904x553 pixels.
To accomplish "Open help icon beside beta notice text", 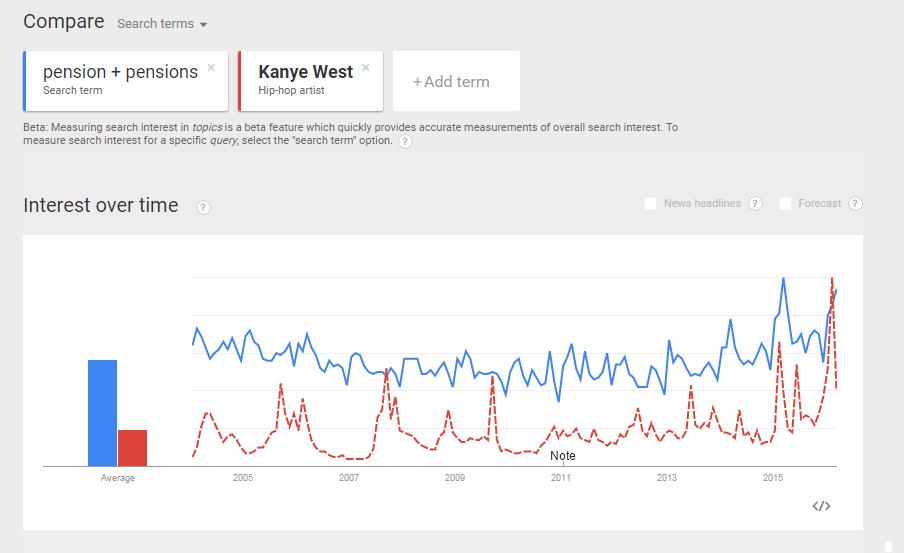I will tap(405, 141).
